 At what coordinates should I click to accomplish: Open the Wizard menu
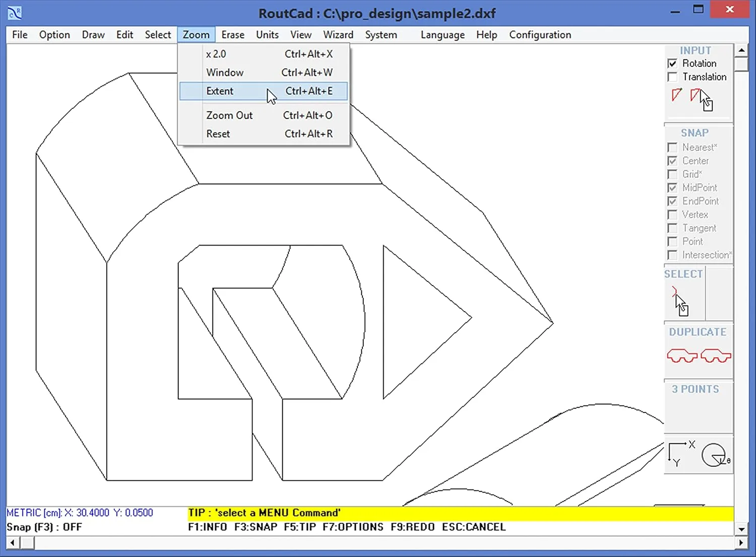click(338, 34)
